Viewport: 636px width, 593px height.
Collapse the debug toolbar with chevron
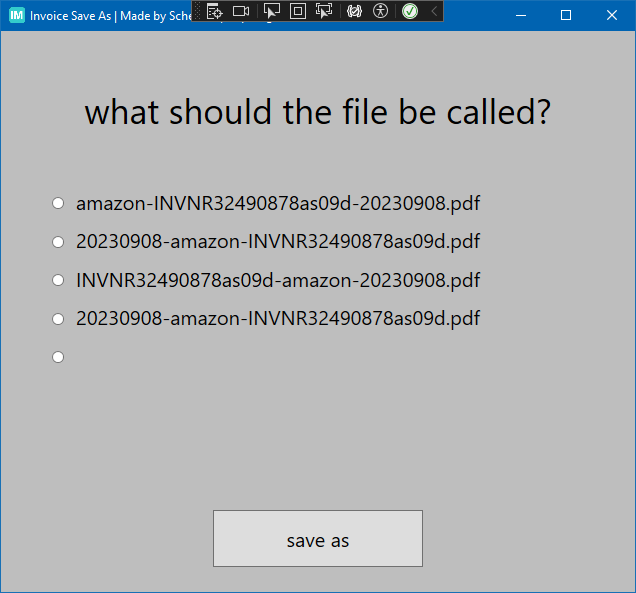(434, 11)
